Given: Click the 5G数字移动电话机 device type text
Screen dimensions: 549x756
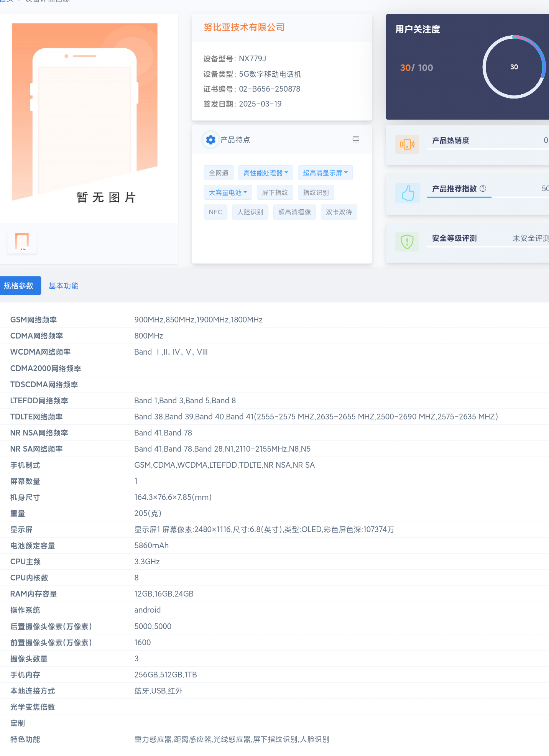Looking at the screenshot, I should pyautogui.click(x=270, y=74).
